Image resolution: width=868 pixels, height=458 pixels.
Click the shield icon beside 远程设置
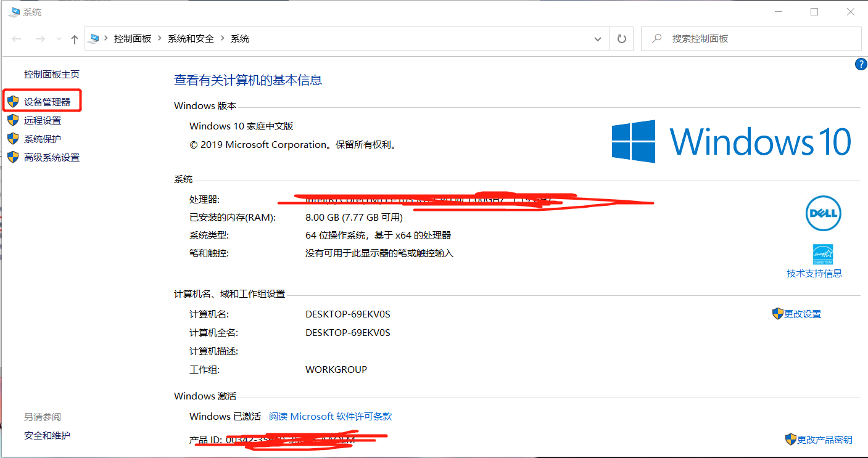tap(13, 120)
